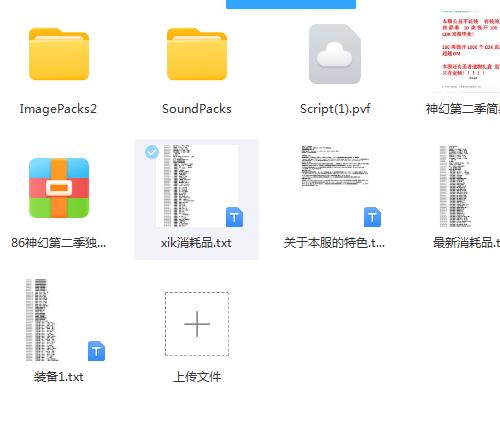Open the 装备1.txt preview thumbnail
Image resolution: width=500 pixels, height=435 pixels.
[42, 320]
